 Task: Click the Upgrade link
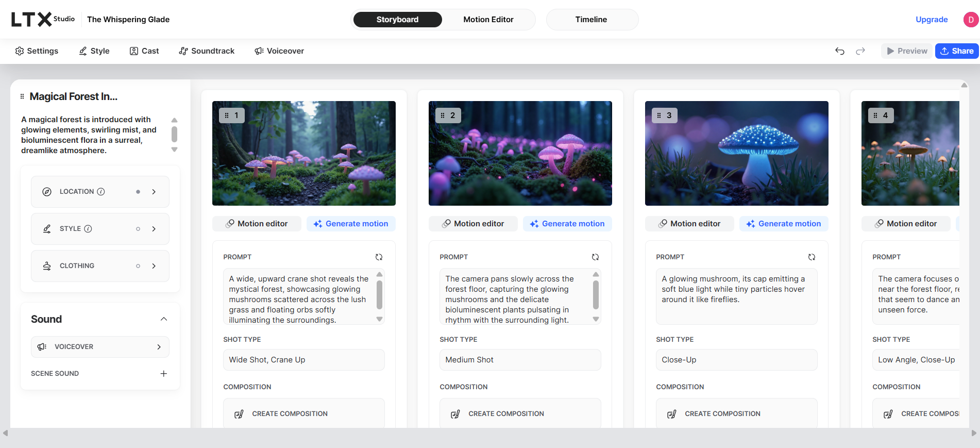pyautogui.click(x=932, y=20)
